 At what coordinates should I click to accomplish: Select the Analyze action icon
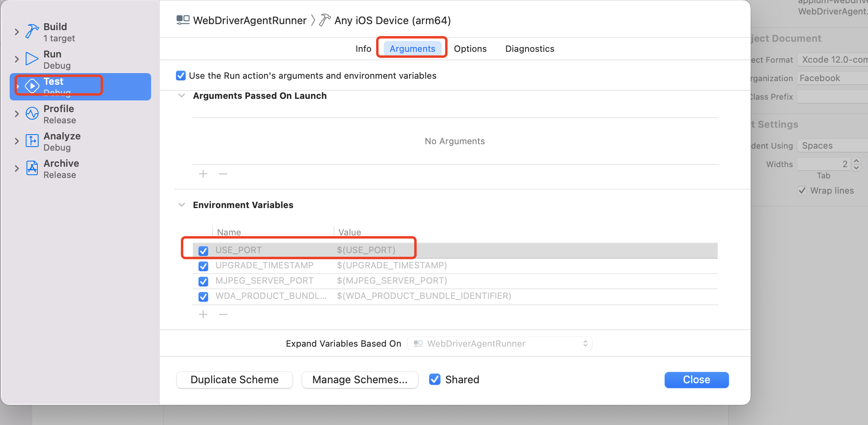tap(32, 141)
